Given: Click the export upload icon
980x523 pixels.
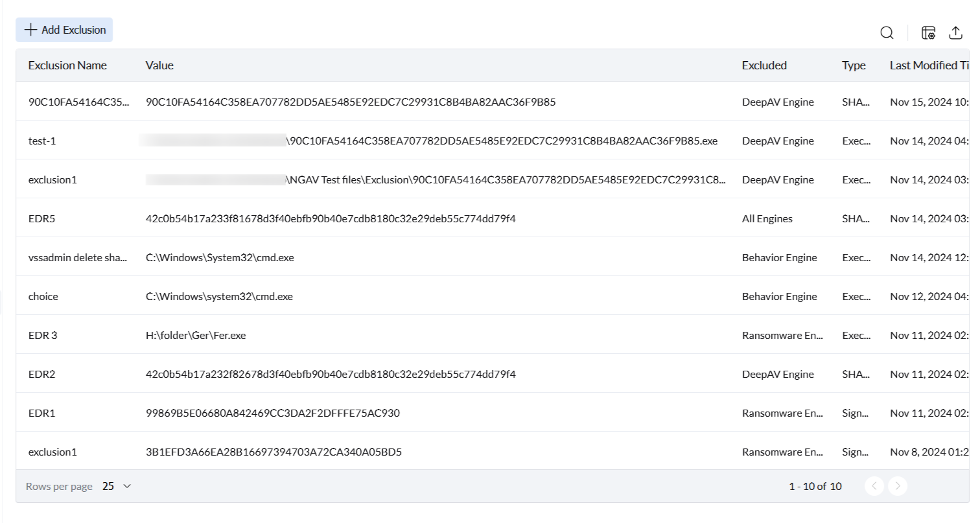Looking at the screenshot, I should pos(955,33).
